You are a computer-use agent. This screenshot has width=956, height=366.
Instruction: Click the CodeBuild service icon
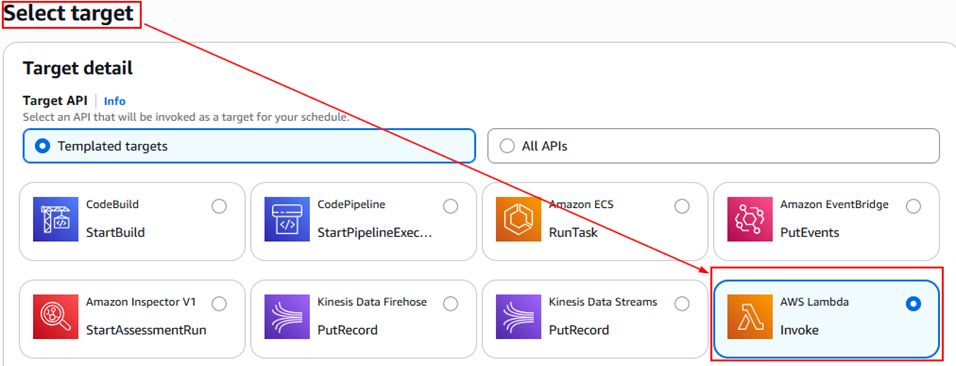[x=55, y=219]
